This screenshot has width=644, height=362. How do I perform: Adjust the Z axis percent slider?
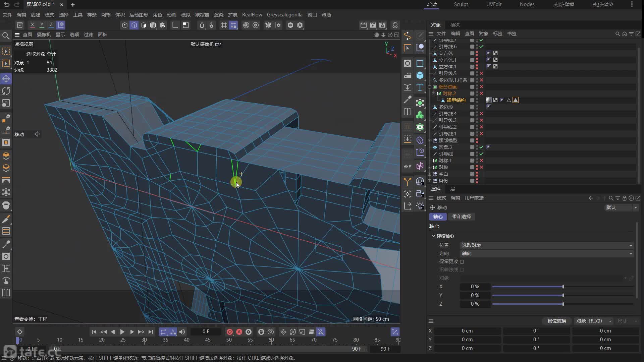pyautogui.click(x=563, y=304)
